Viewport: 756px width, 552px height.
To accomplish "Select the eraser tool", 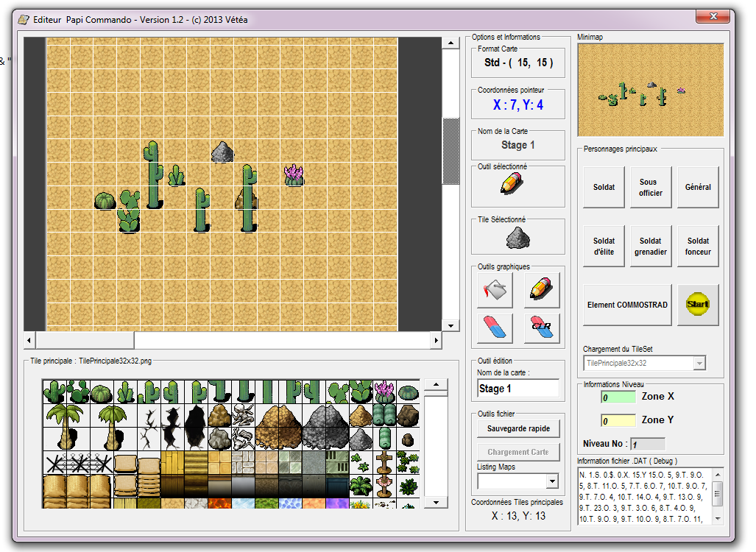I will click(x=495, y=328).
